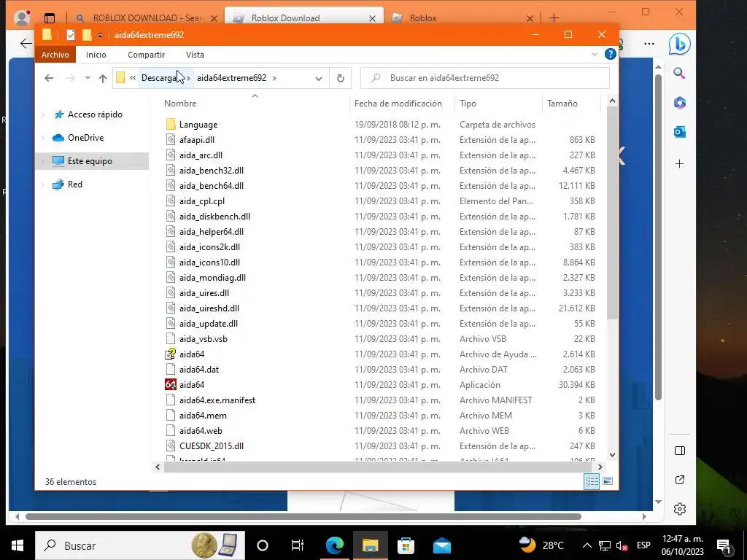747x560 pixels.
Task: Navigate back in File Explorer
Action: tap(49, 78)
